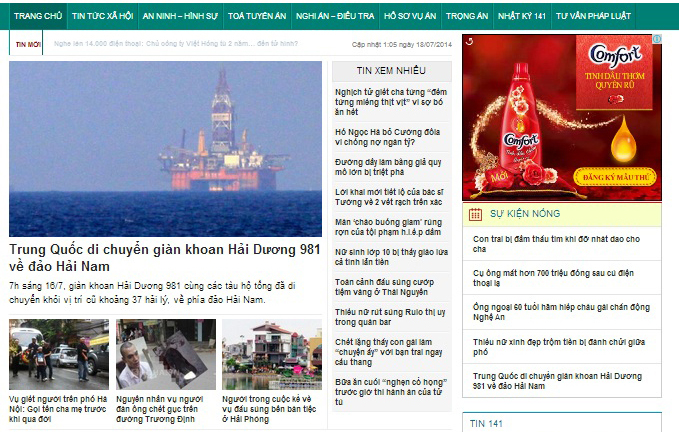Open NGHI ÁN – ĐIỀU TRA section
Screen dimensions: 679x432
pyautogui.click(x=335, y=16)
